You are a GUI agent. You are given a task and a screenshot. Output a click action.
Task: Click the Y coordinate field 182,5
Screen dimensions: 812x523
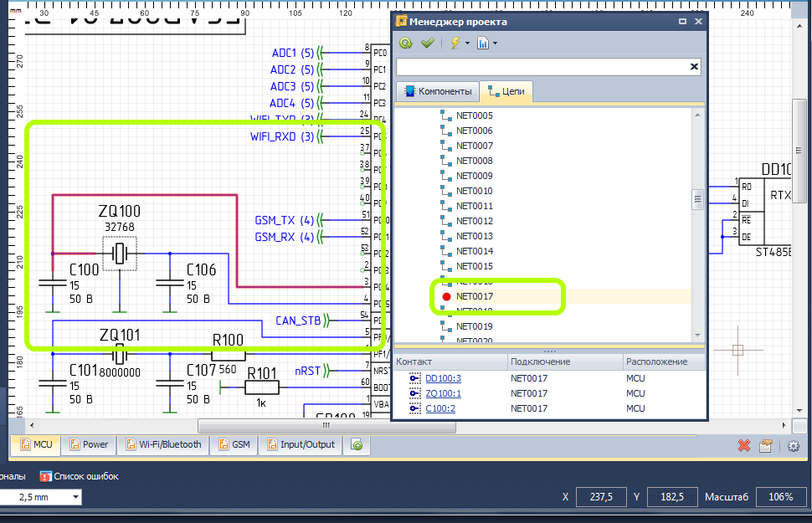672,497
